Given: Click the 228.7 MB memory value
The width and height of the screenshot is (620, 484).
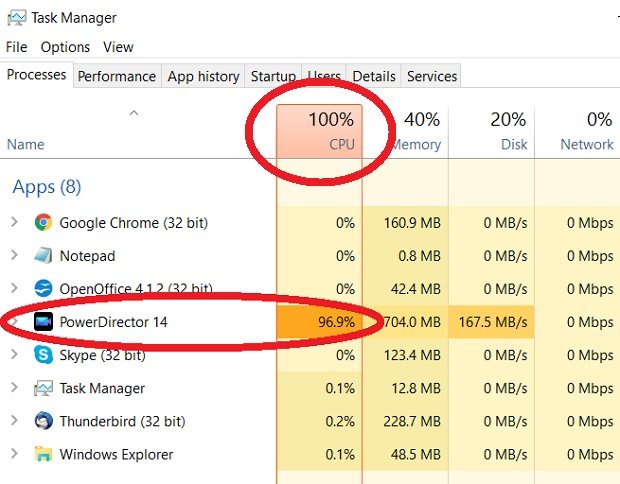Looking at the screenshot, I should pos(412,421).
